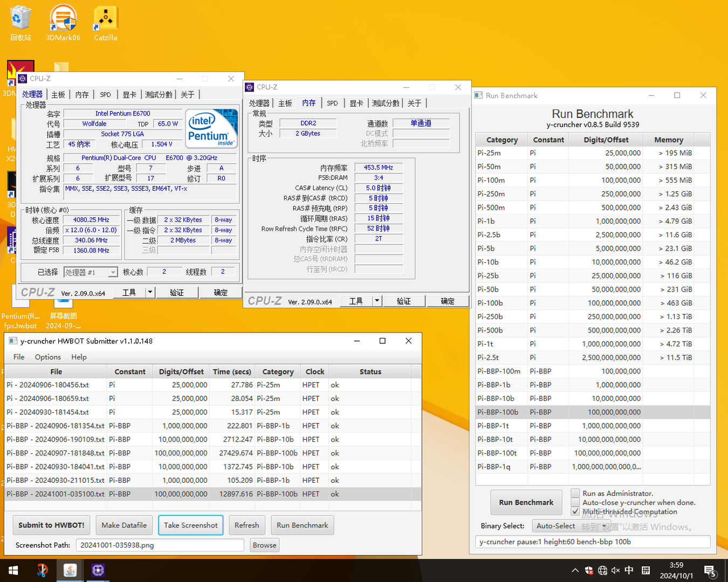Open the 3DMark06 desktop shortcut

63,22
